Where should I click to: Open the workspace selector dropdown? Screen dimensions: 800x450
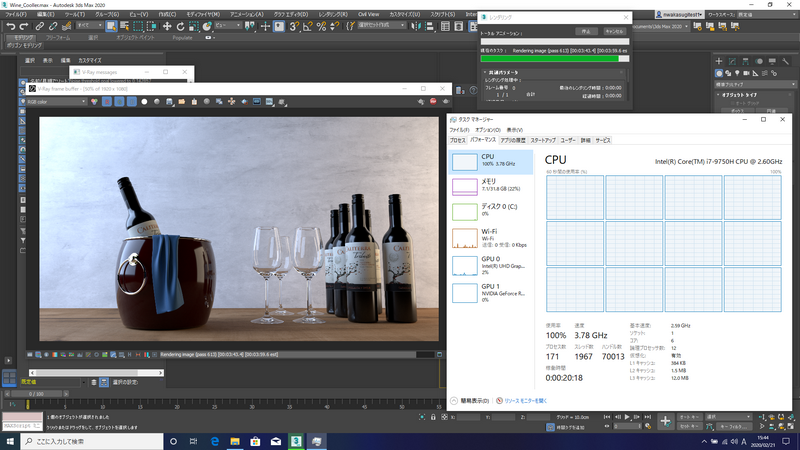[x=765, y=15]
